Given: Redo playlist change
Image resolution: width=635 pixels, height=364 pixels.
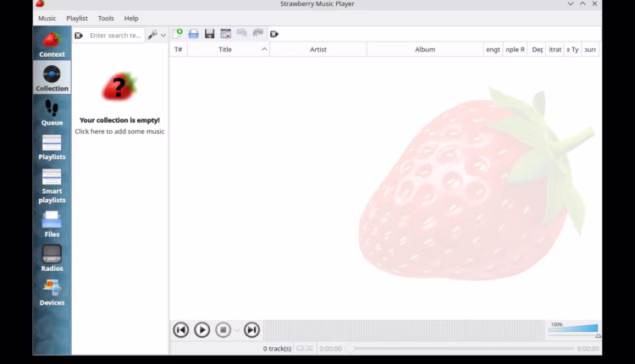Looking at the screenshot, I should pos(258,34).
